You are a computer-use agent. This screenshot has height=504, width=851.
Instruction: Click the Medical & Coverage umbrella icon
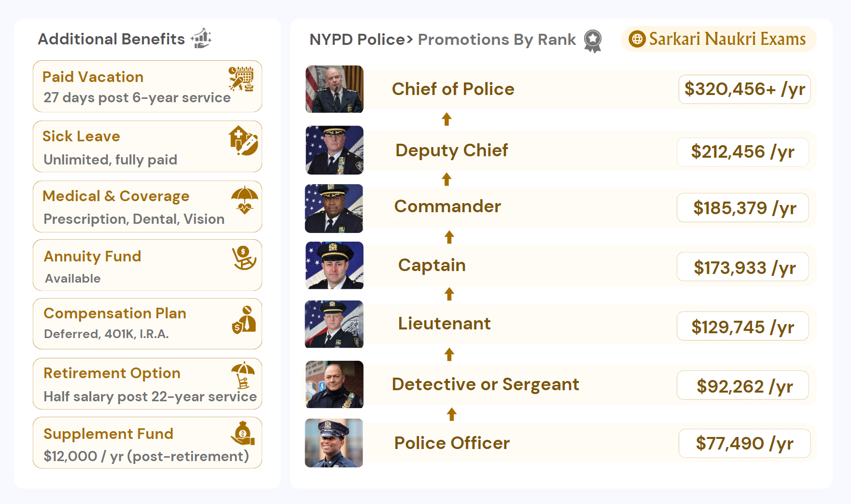click(x=244, y=200)
